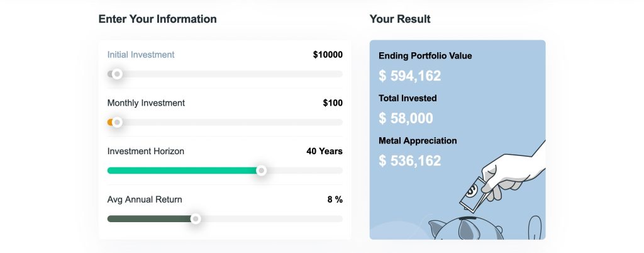Select the $100 monthly investment value
The height and width of the screenshot is (253, 644).
coord(333,103)
